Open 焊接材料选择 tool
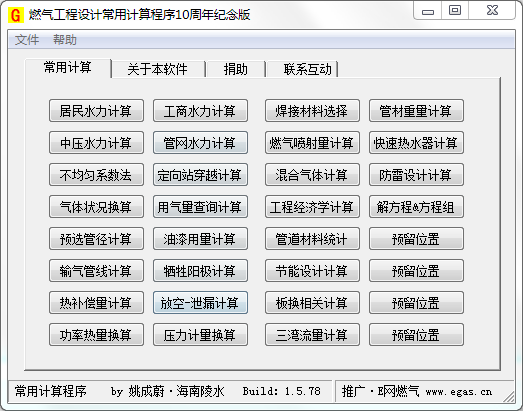The height and width of the screenshot is (411, 523). pos(312,111)
